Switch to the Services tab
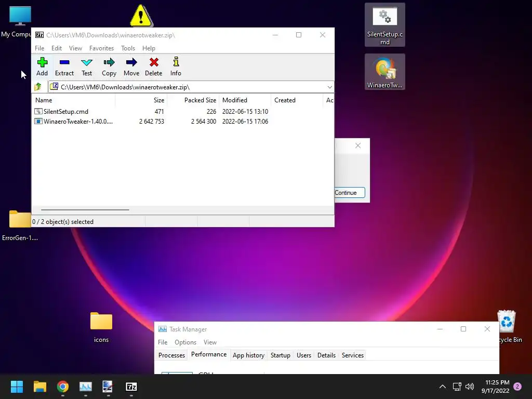532x399 pixels. coord(353,355)
